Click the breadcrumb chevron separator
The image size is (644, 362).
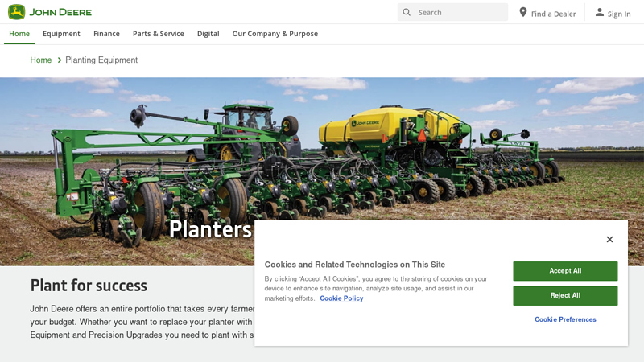[x=59, y=60]
